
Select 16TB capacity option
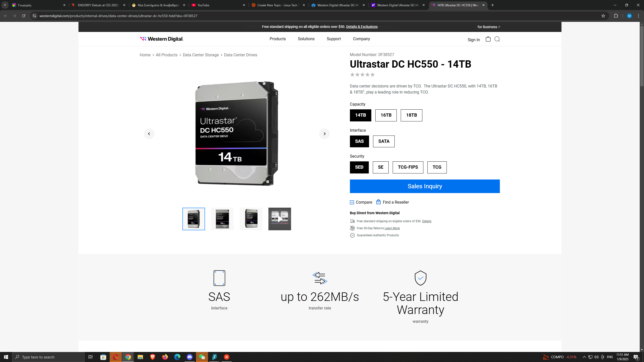click(x=386, y=115)
